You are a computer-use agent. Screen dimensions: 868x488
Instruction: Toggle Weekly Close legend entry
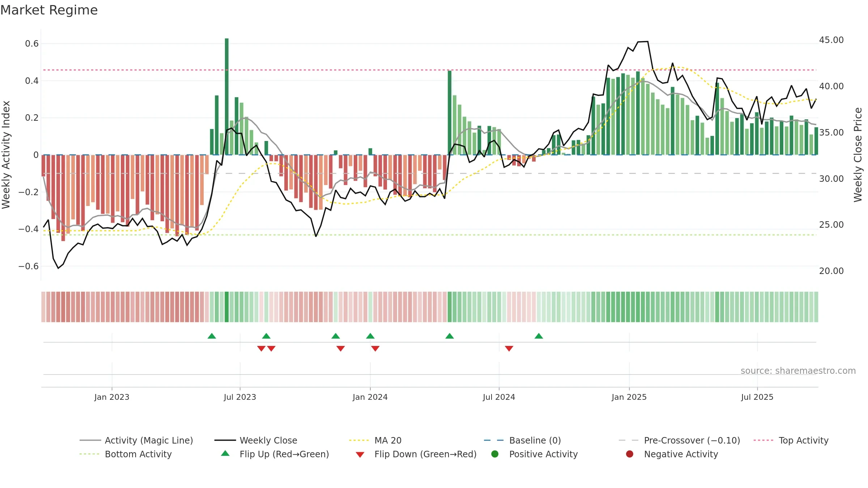tap(256, 440)
